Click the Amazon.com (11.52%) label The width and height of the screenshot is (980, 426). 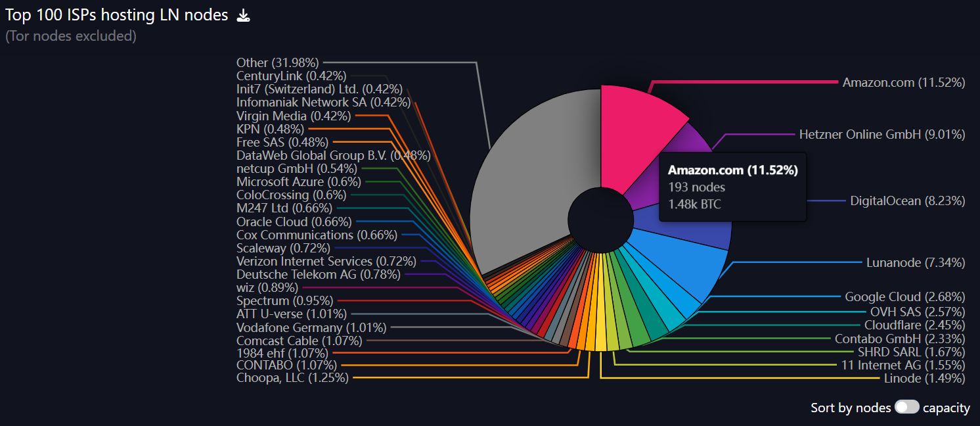(x=904, y=82)
